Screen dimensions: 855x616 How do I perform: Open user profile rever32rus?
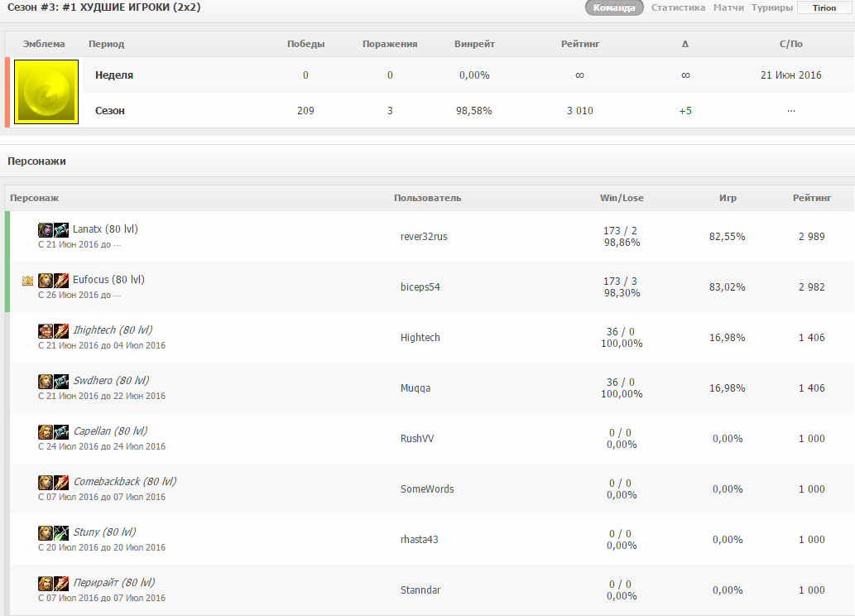(x=424, y=236)
